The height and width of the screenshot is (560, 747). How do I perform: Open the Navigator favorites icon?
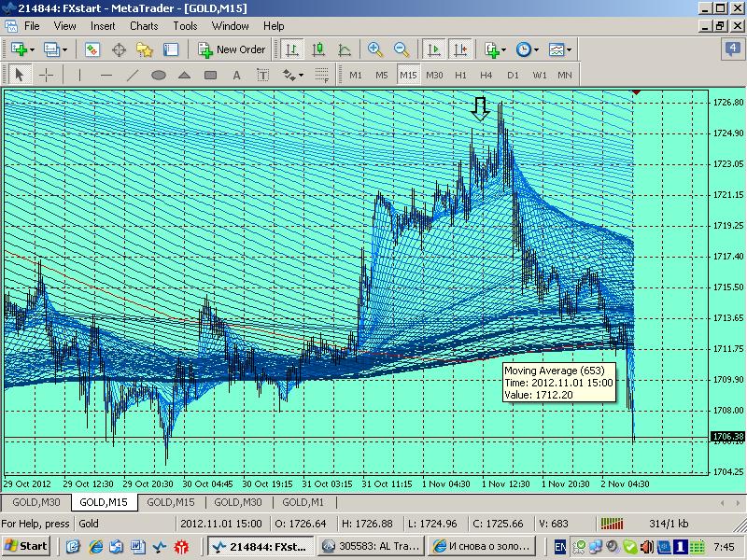[145, 49]
